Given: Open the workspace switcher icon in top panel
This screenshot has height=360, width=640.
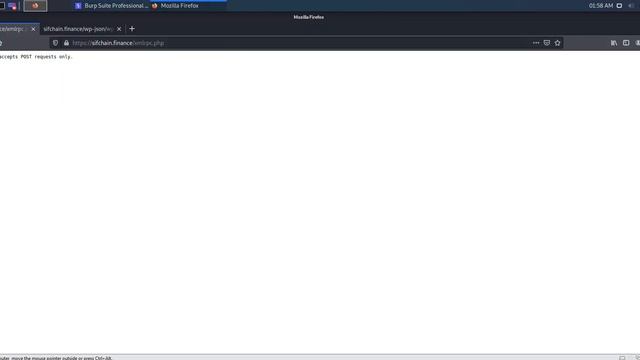Looking at the screenshot, I should click(x=12, y=6).
